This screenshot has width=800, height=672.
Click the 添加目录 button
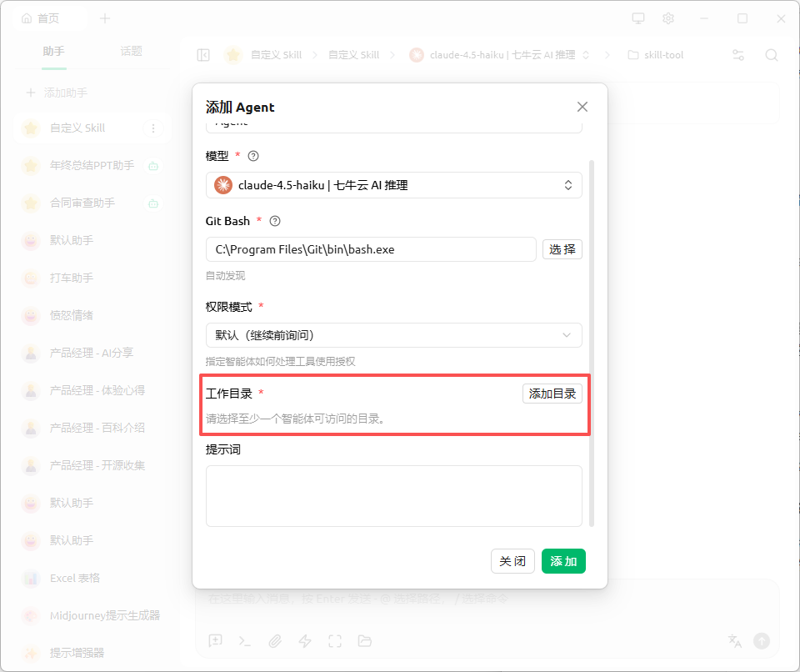click(552, 394)
